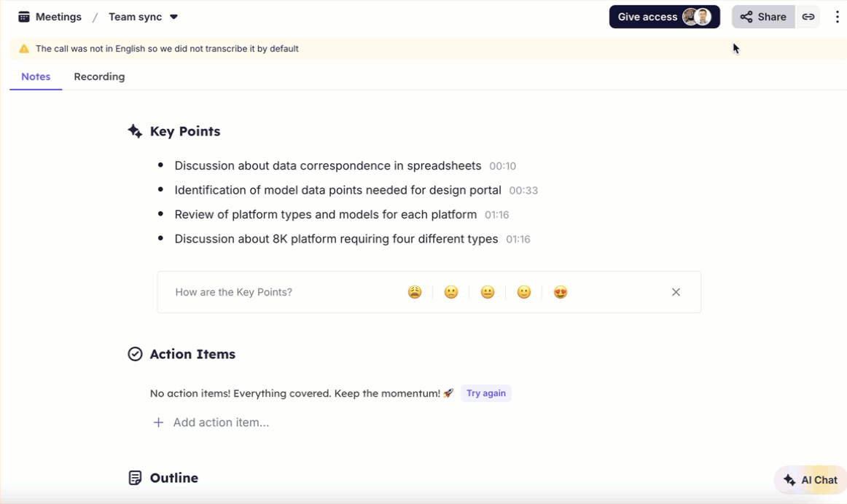Click the Add action item field

(221, 422)
